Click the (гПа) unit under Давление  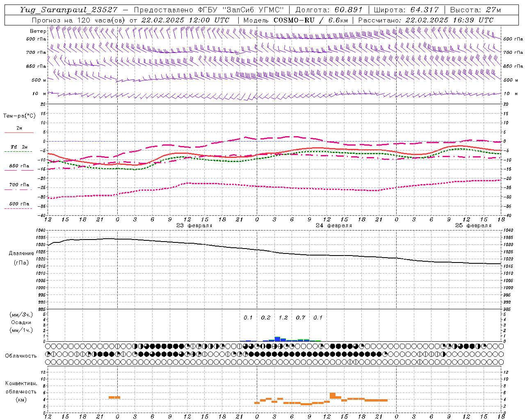click(x=21, y=263)
